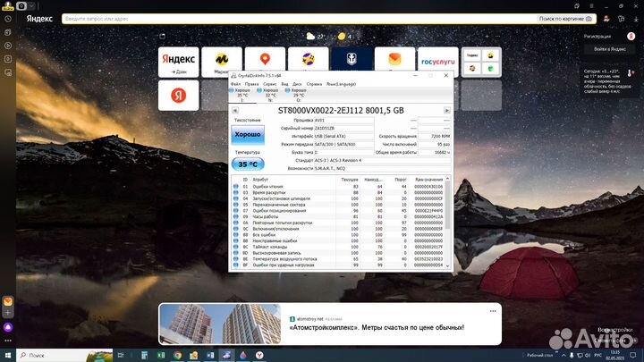Viewport: 644px width, 362px height.
Task: Click the Серийный номер field value
Action: [343, 128]
